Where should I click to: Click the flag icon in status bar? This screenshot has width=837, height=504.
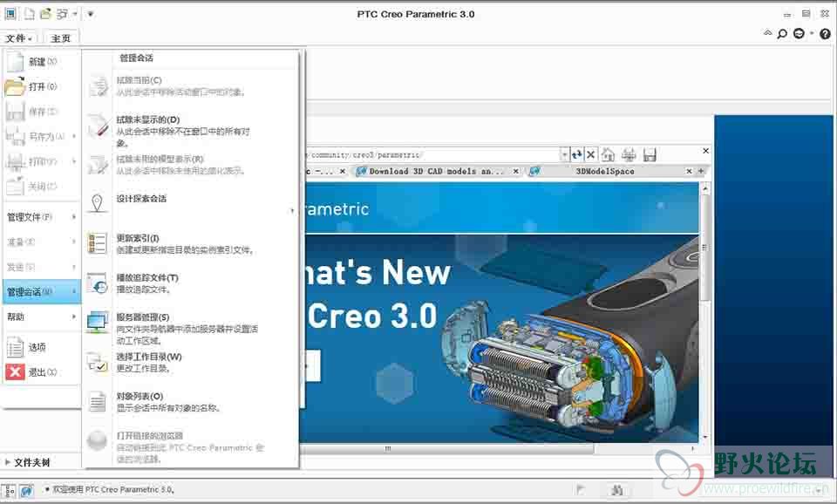point(581,489)
